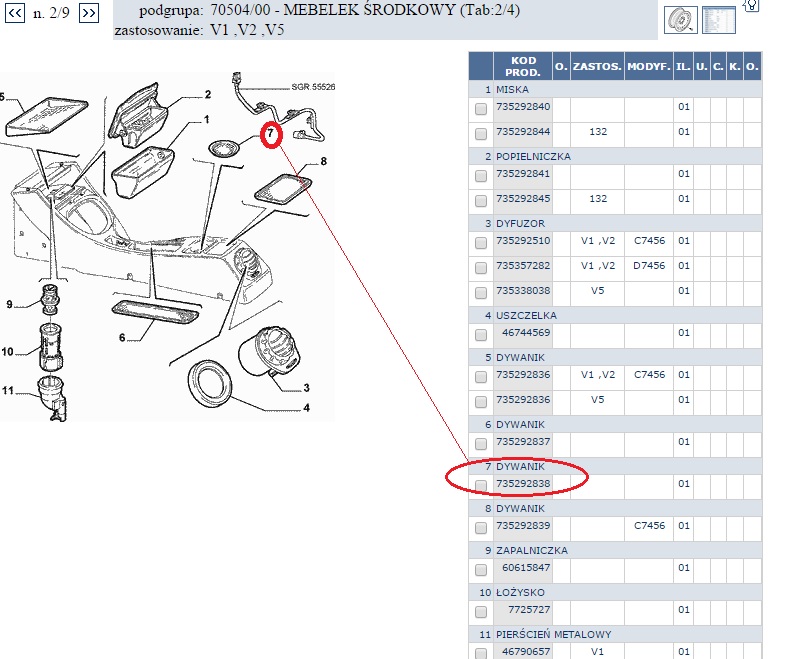Viewport: 797px width, 659px height.
Task: Click callout number 3 in the diagram
Action: [x=306, y=388]
